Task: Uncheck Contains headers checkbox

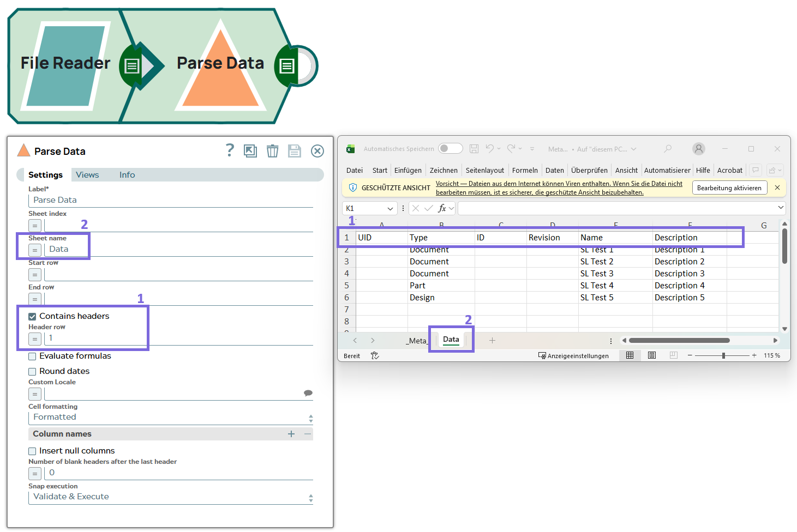Action: (32, 316)
